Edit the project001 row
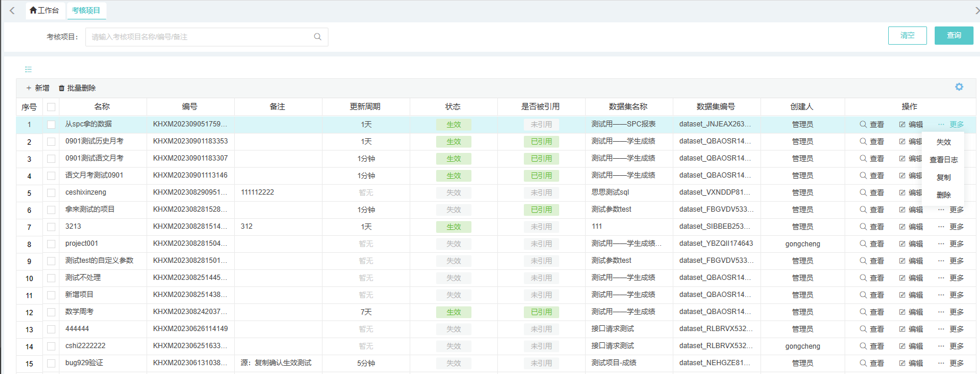 click(x=911, y=244)
